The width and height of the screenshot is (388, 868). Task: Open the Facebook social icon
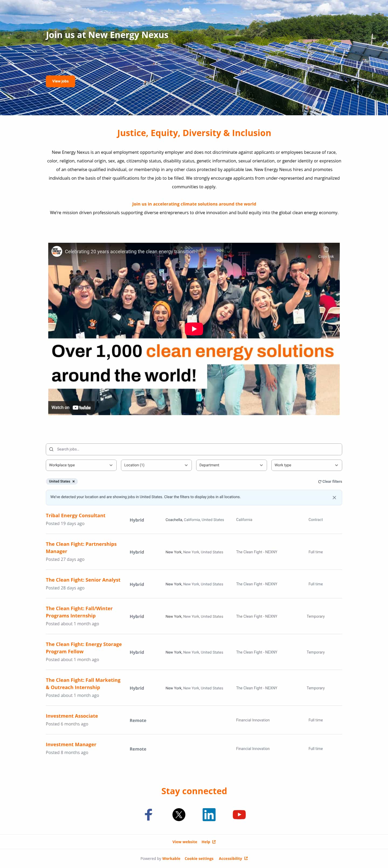(149, 815)
